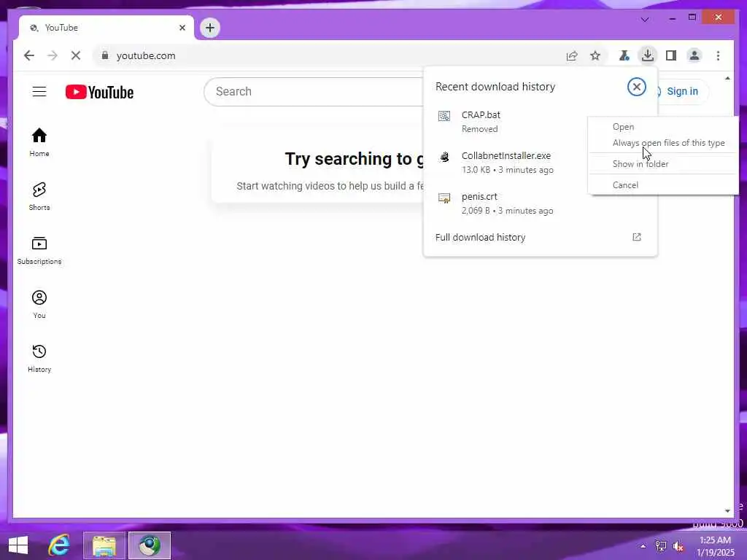Click the Full download history external icon

pyautogui.click(x=636, y=237)
